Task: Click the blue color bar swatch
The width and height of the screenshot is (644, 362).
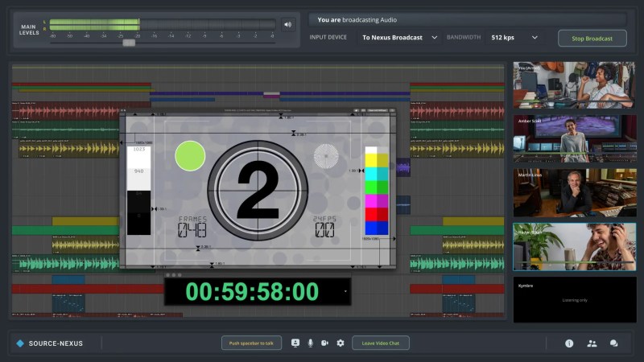Action: coord(377,228)
